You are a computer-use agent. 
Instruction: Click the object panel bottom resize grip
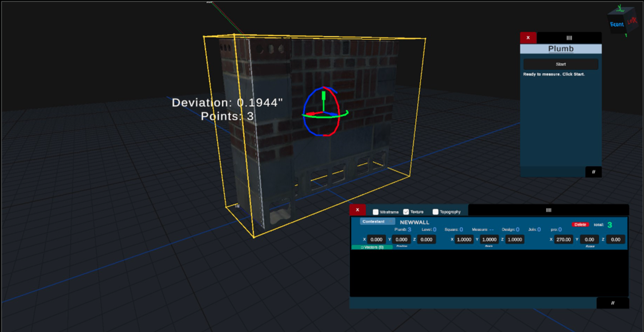tap(612, 303)
